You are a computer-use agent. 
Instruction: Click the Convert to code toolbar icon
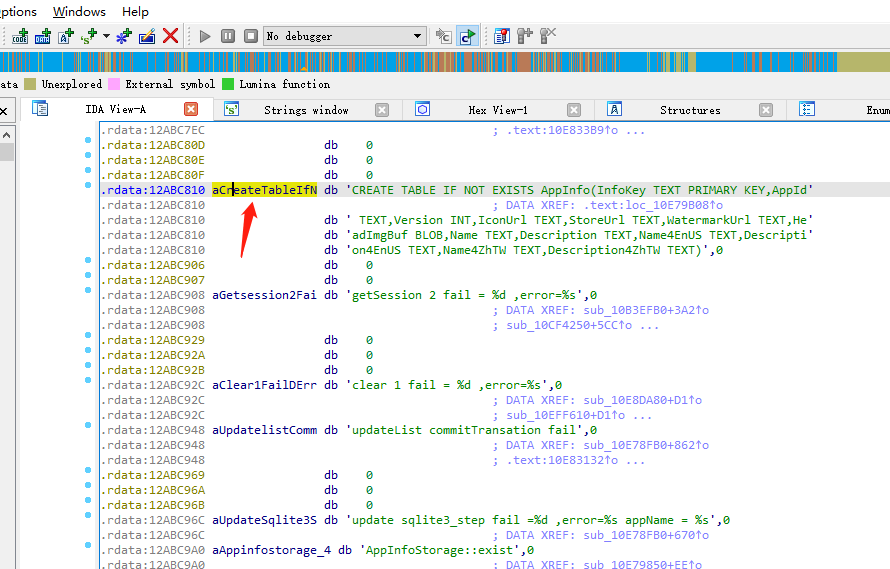pos(20,36)
